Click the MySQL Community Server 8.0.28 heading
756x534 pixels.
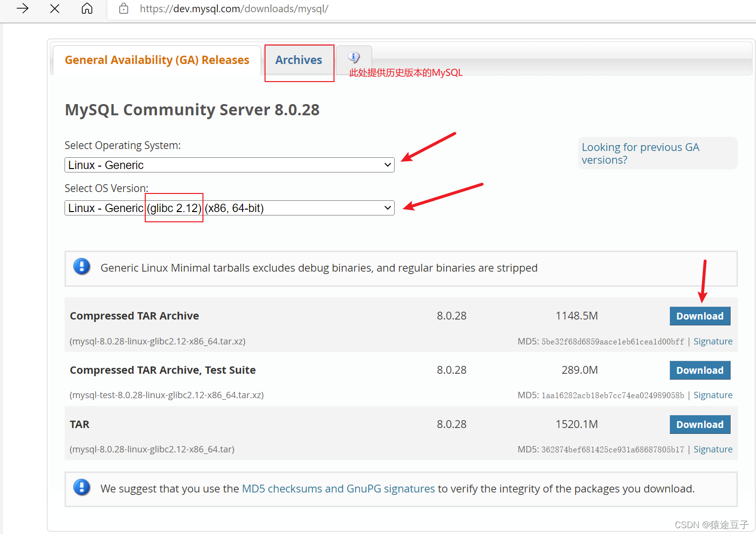coord(192,110)
